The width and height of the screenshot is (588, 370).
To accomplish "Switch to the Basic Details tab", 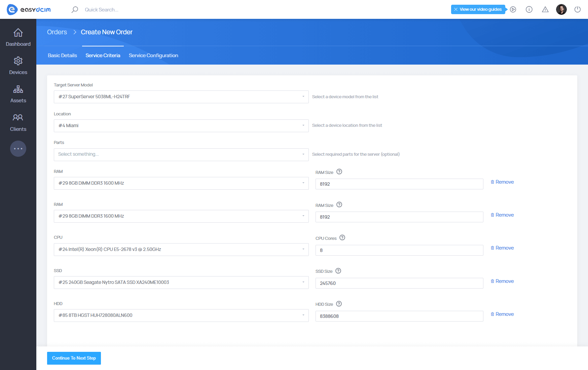I will click(62, 55).
